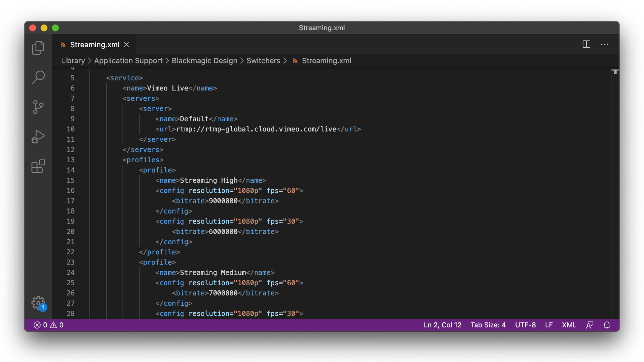The image size is (644, 362).
Task: Change the UTF-8 file encoding
Action: [x=525, y=325]
